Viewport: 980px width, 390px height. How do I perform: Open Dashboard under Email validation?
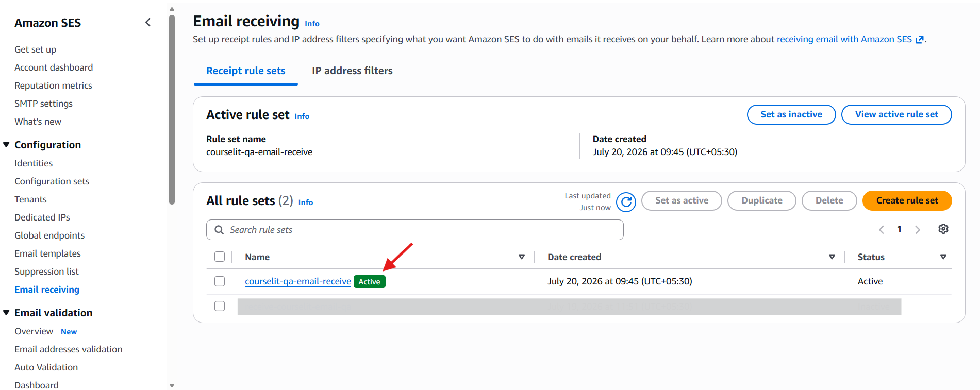[x=36, y=385]
